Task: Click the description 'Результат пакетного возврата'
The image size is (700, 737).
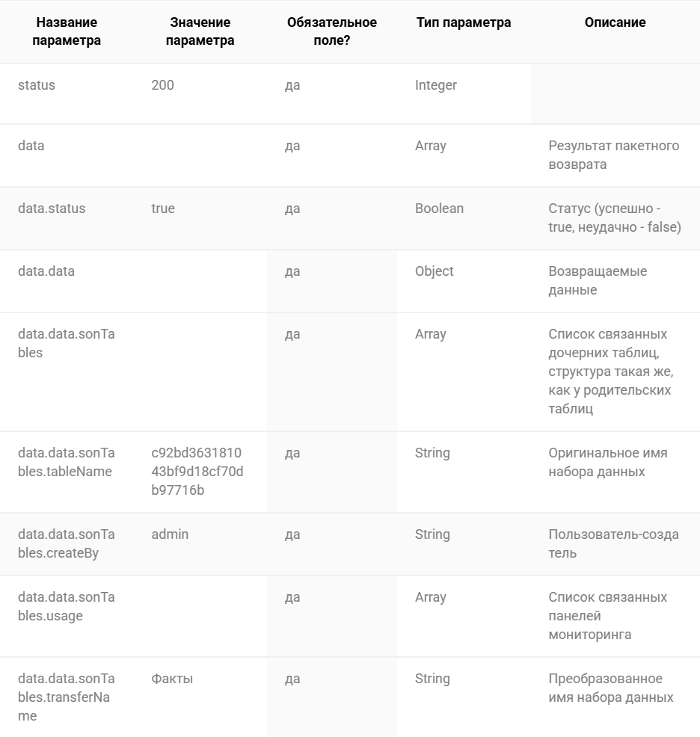Action: point(613,155)
